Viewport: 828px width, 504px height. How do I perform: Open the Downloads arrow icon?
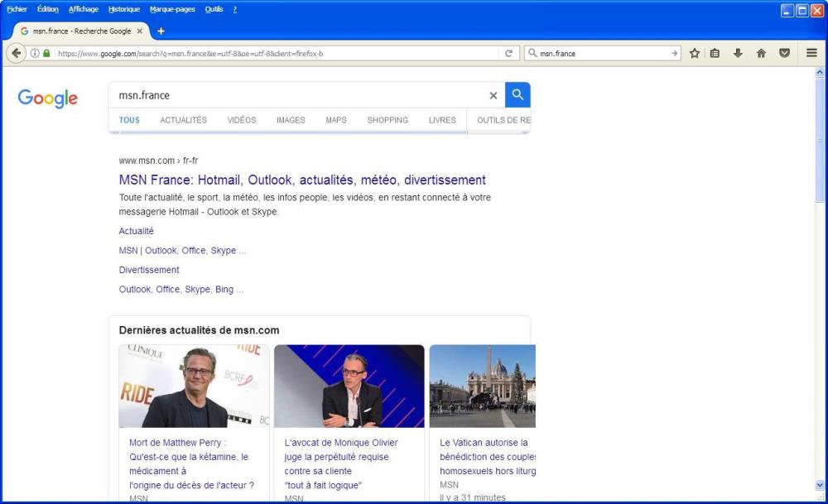coord(739,53)
